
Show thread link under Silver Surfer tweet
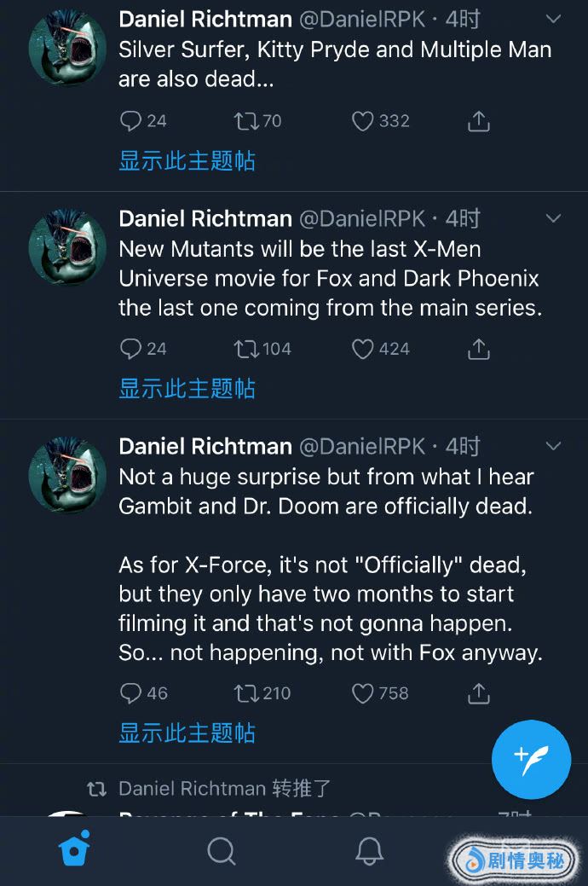click(x=187, y=161)
